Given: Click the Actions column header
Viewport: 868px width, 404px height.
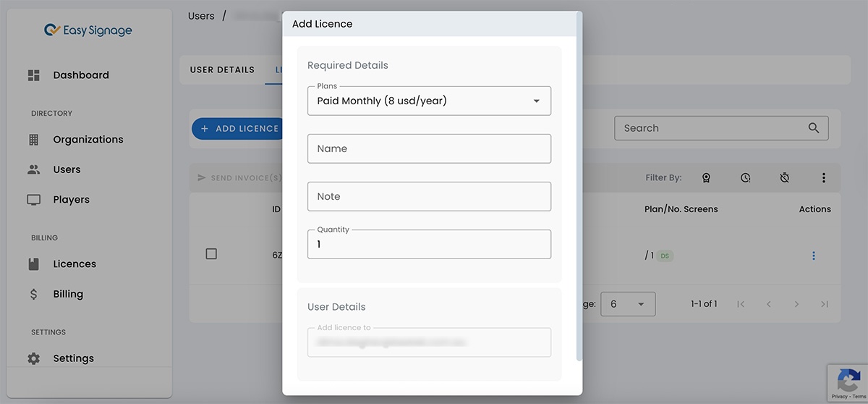Looking at the screenshot, I should pyautogui.click(x=815, y=209).
